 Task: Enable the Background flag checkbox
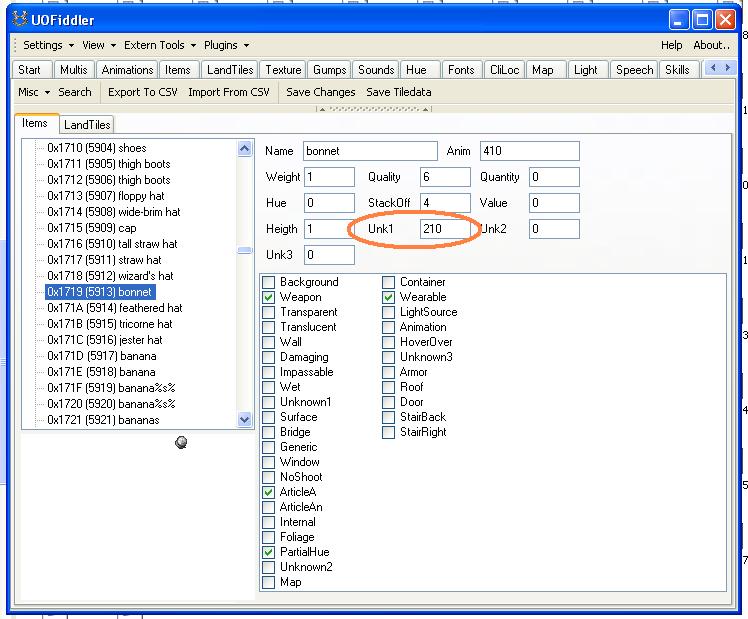pos(269,282)
